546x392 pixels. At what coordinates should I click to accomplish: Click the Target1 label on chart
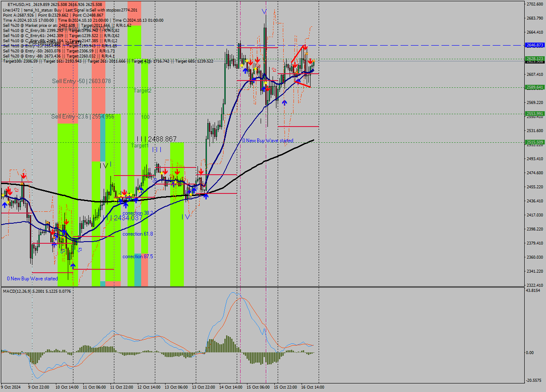pos(139,146)
